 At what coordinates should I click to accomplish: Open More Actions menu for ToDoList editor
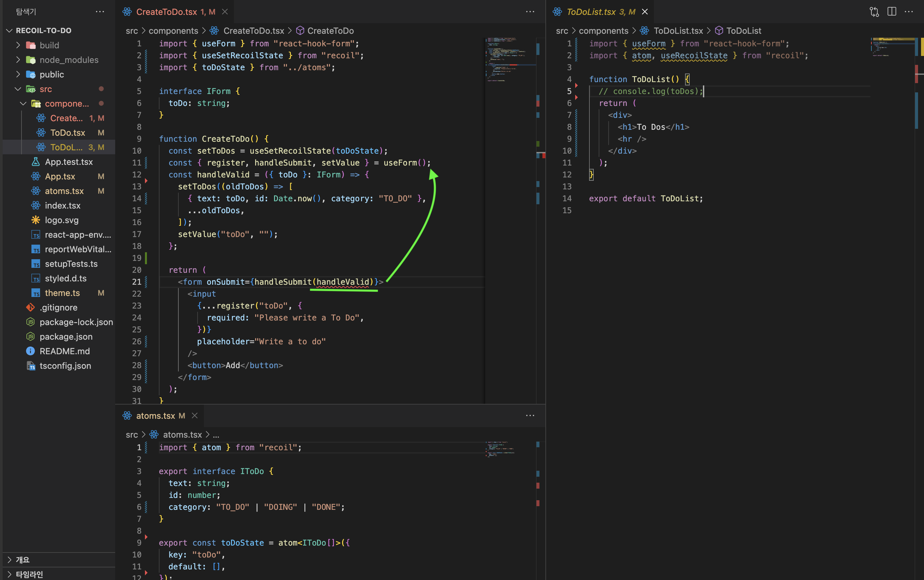909,12
